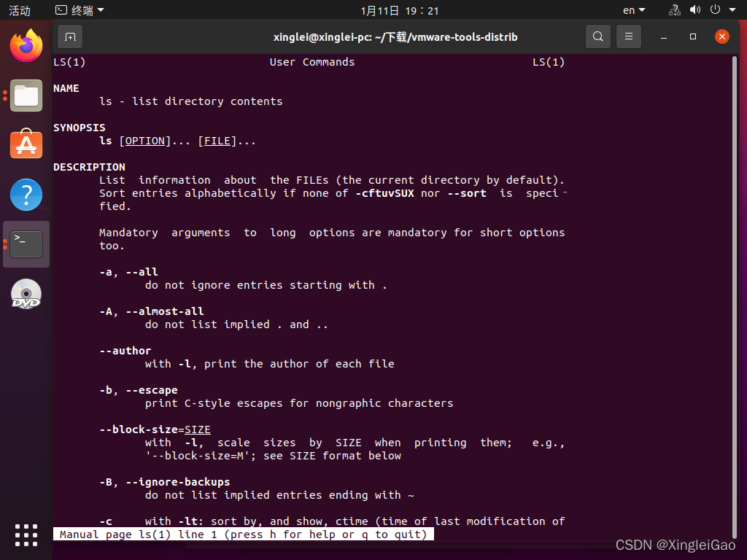
Task: Click the DESCRIPTION section heading
Action: (x=89, y=167)
